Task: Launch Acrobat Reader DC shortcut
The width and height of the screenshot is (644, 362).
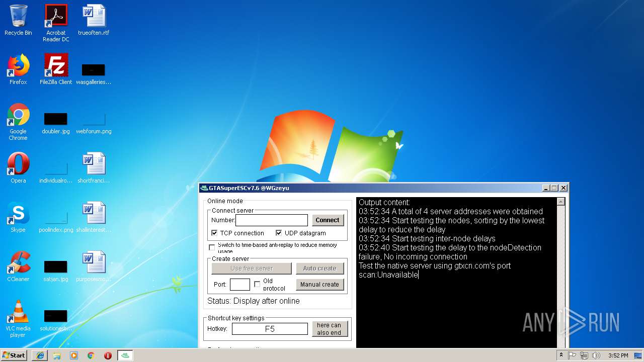Action: point(56,23)
